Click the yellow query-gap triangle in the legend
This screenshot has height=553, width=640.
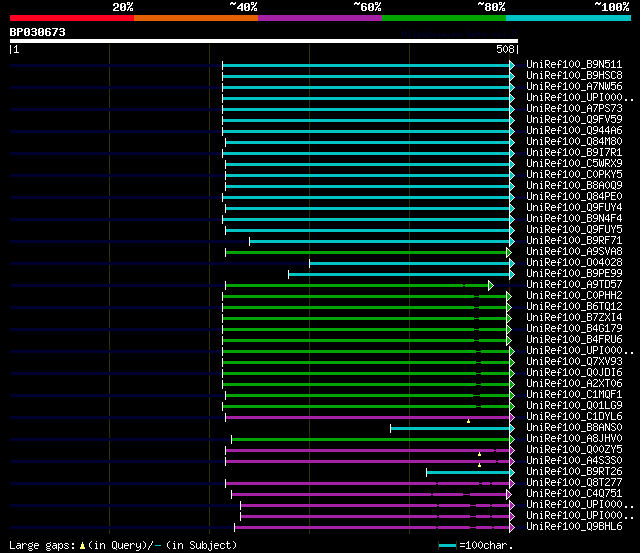pyautogui.click(x=82, y=546)
